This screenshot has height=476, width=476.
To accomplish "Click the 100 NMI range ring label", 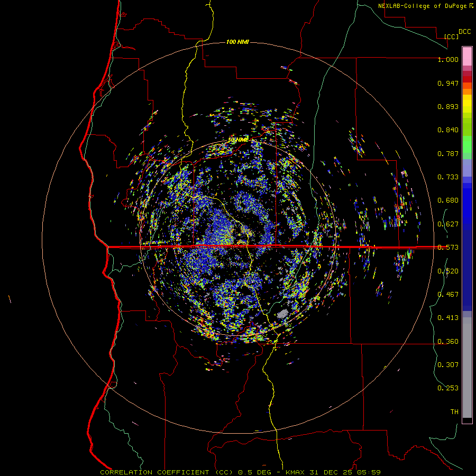I will [237, 42].
